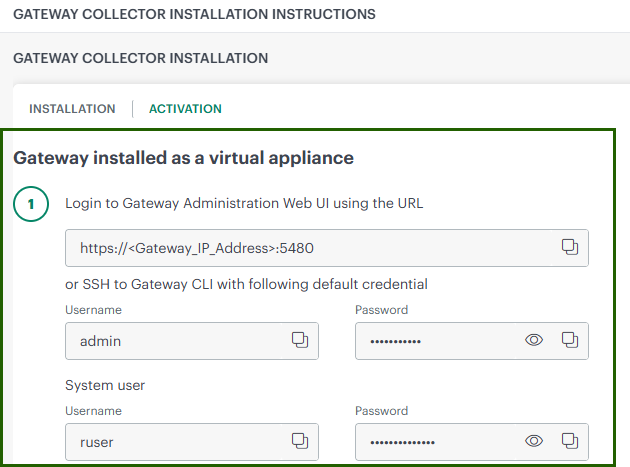The height and width of the screenshot is (467, 630).
Task: Click the SSH to Gateway CLI instruction text
Action: (246, 285)
